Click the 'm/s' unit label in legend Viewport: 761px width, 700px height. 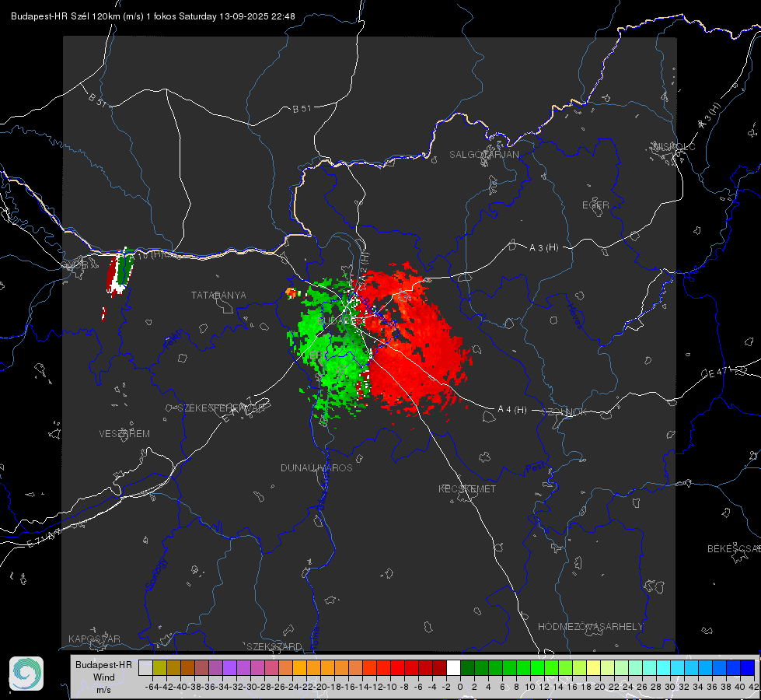[x=103, y=689]
